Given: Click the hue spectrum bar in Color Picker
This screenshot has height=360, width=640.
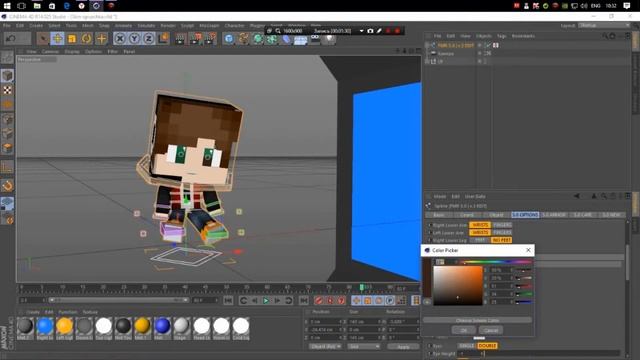Looking at the screenshot, I should (x=496, y=262).
